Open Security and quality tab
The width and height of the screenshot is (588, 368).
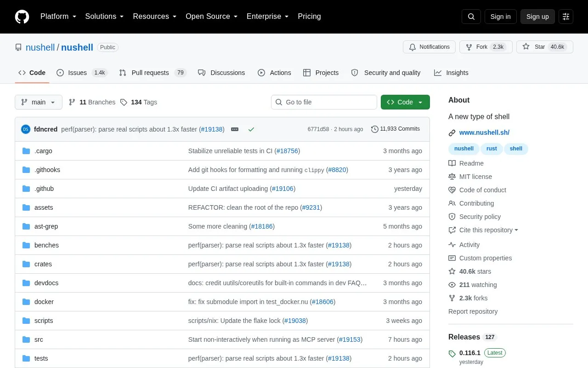(x=386, y=73)
